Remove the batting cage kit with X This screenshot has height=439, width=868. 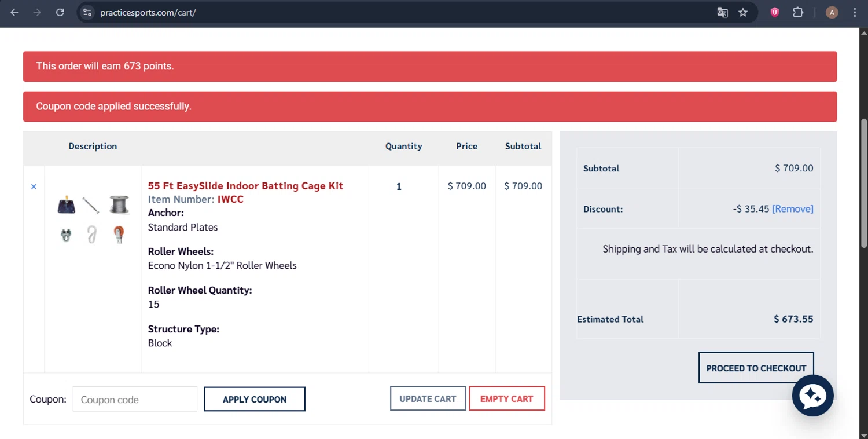(x=34, y=186)
